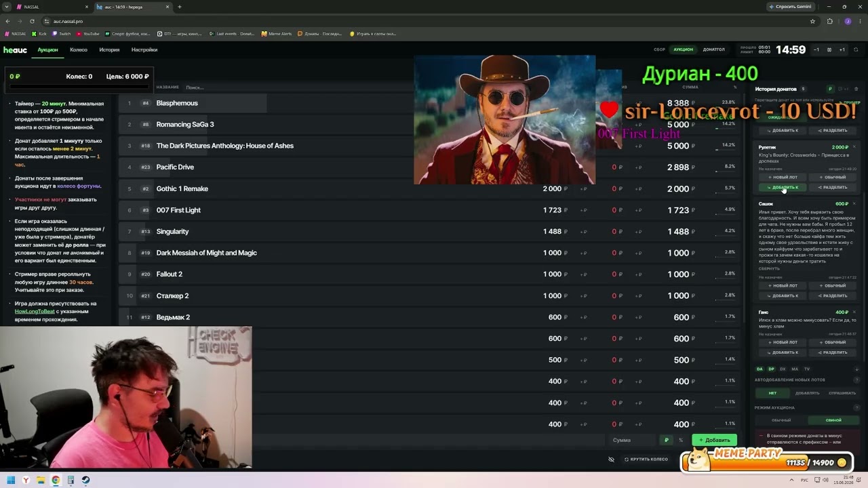868x488 pixels.
Task: Select percent mode beside Сумма field
Action: 681,440
